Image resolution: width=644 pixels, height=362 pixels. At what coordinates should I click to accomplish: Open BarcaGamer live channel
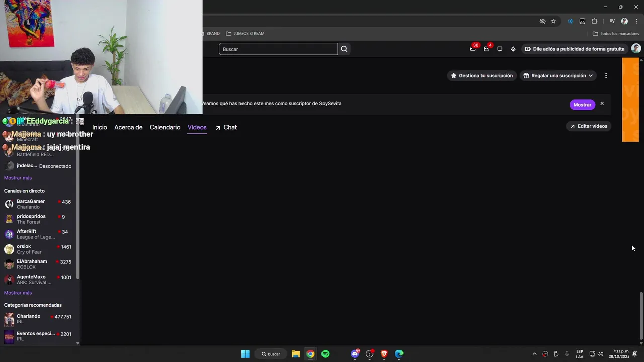(38, 204)
